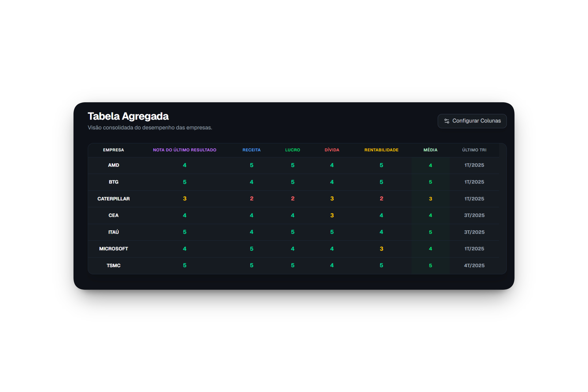
Task: Click the Último Tri column header
Action: pos(474,150)
